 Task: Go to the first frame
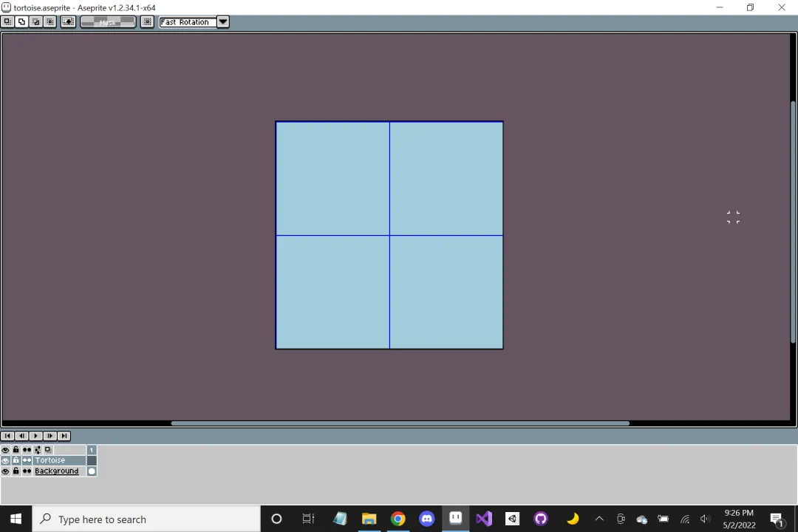[x=7, y=436]
